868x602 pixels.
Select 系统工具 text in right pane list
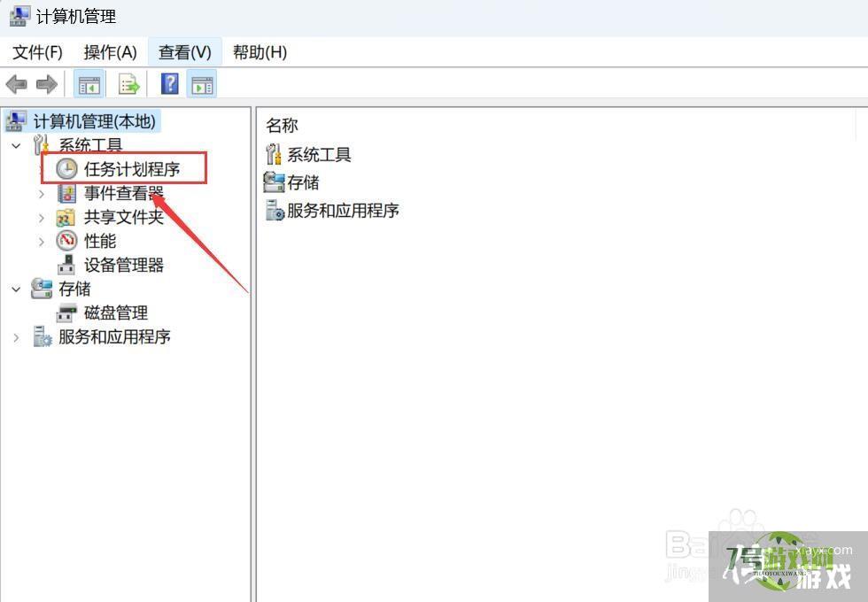click(x=320, y=154)
